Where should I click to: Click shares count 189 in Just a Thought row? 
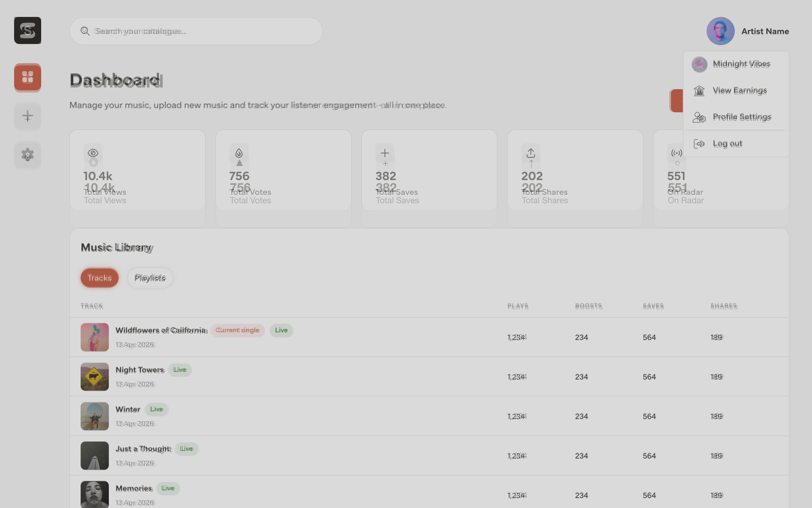point(717,456)
